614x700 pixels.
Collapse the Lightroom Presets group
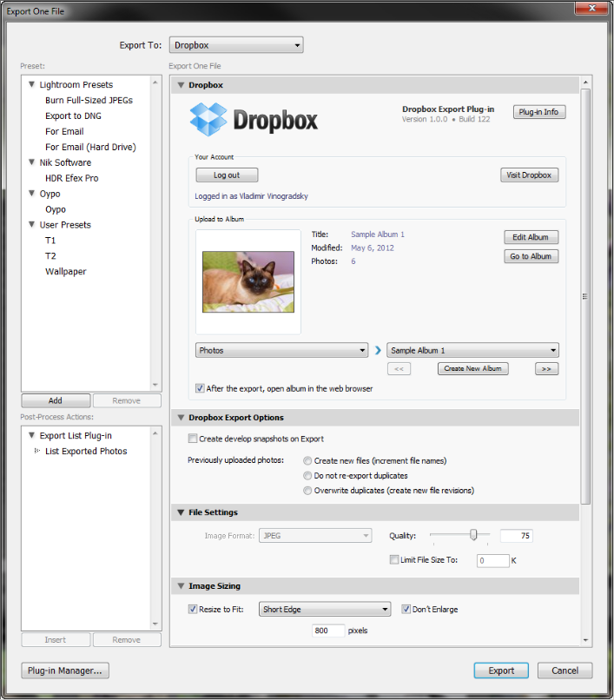[x=32, y=84]
